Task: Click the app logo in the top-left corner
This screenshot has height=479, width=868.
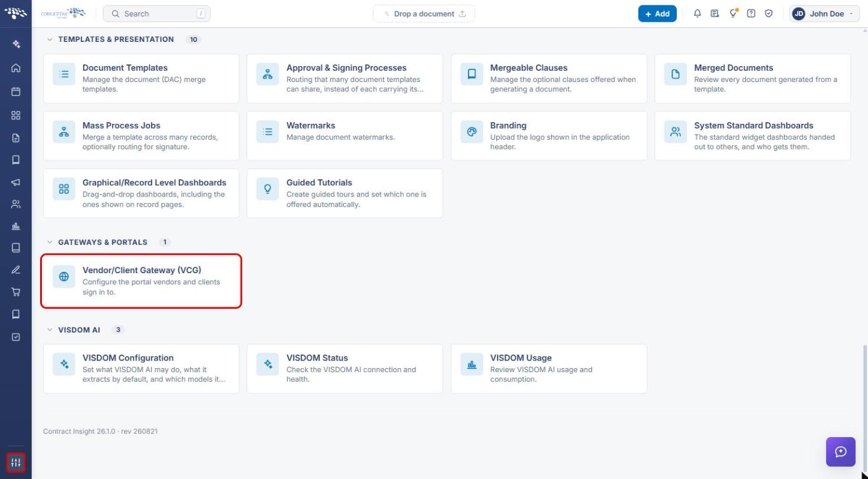Action: [x=16, y=13]
